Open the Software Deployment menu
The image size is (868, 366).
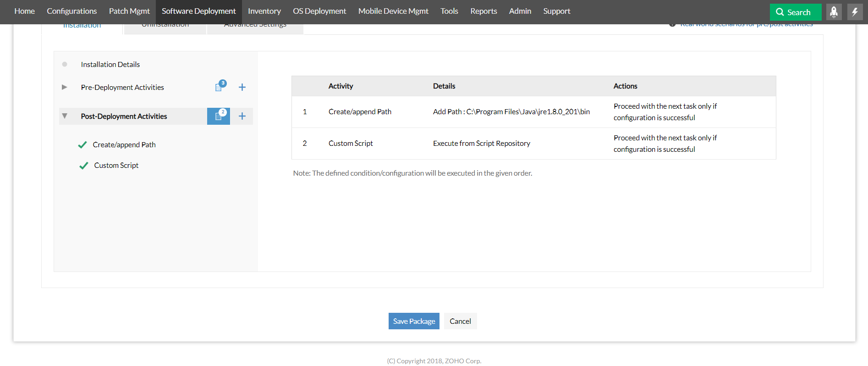click(x=198, y=11)
